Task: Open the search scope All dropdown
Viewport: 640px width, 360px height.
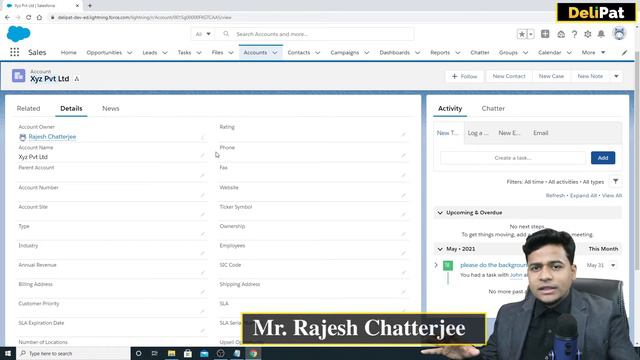Action: [x=203, y=34]
